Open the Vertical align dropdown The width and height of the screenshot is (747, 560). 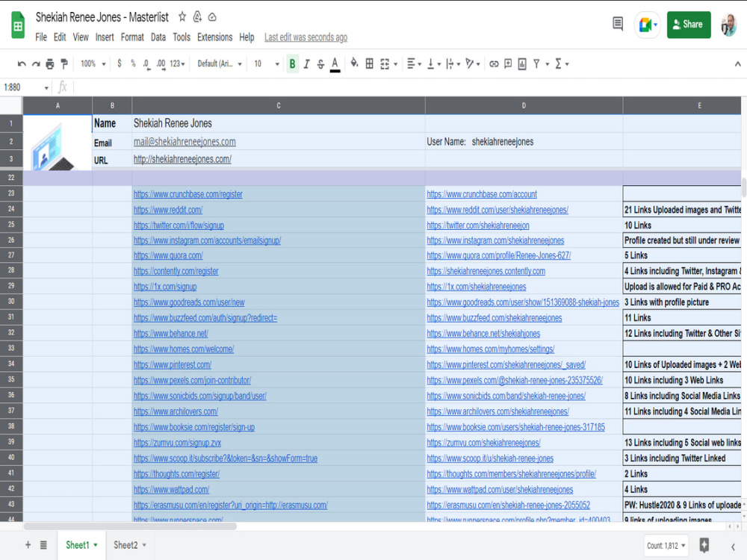[433, 63]
